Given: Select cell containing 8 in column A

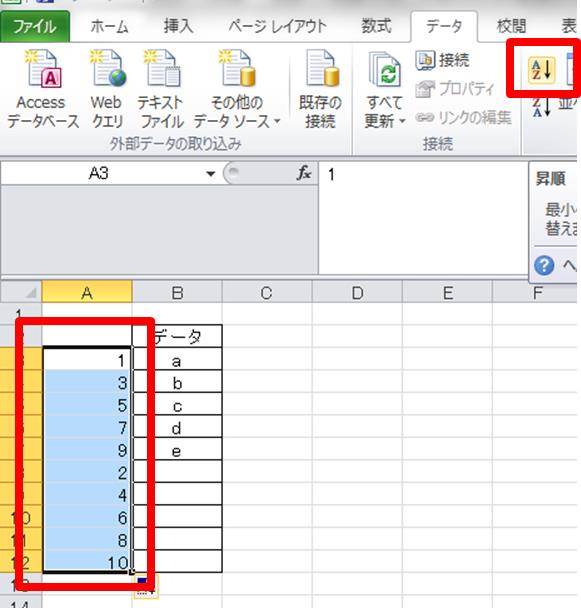Looking at the screenshot, I should click(87, 539).
